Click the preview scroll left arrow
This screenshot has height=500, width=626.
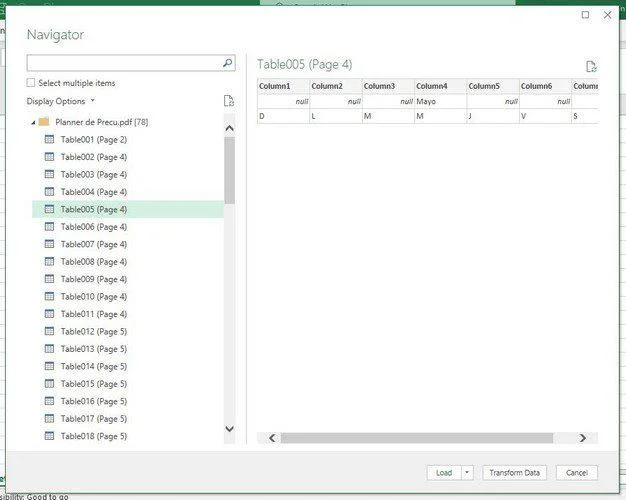[272, 438]
